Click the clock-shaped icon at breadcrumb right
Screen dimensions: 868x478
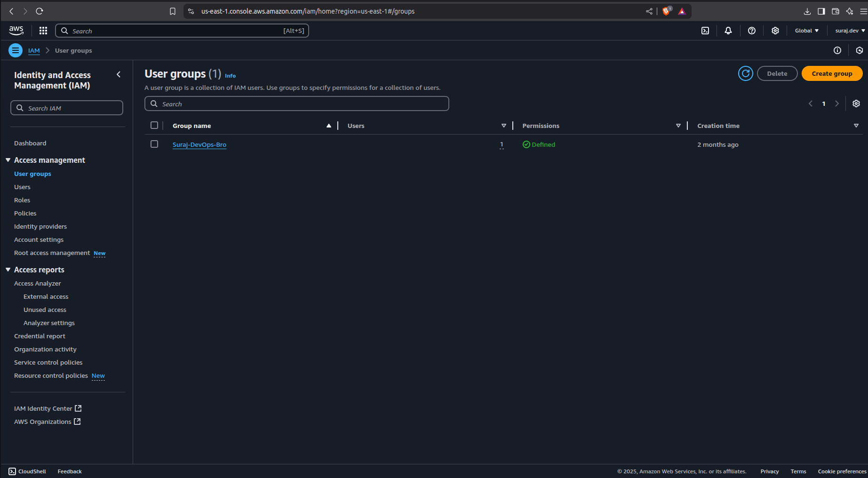(x=860, y=50)
